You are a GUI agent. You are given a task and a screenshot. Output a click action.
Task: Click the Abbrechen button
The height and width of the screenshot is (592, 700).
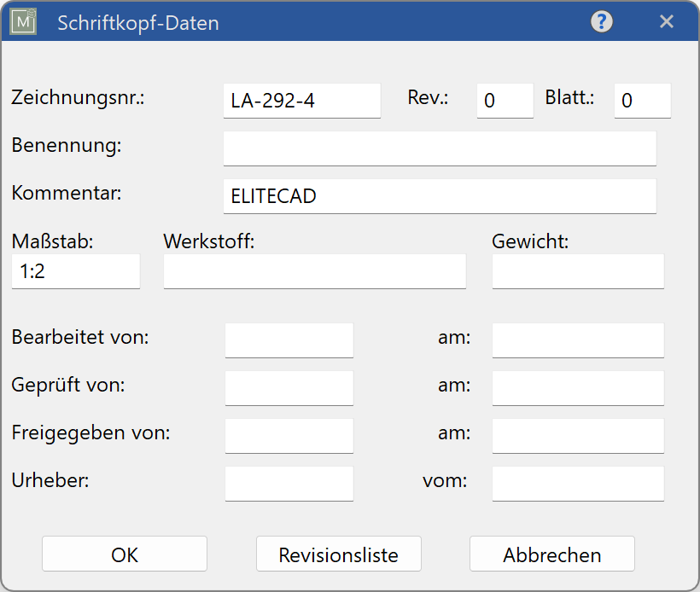[551, 554]
